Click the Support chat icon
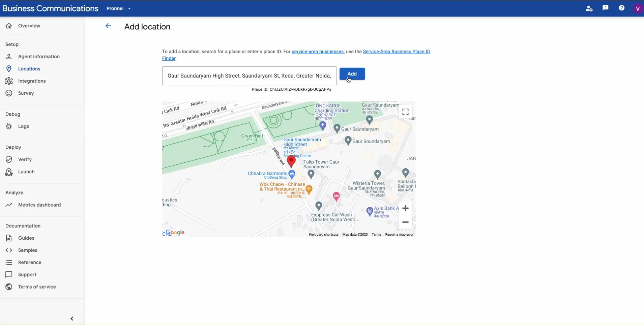The image size is (644, 325). point(9,274)
